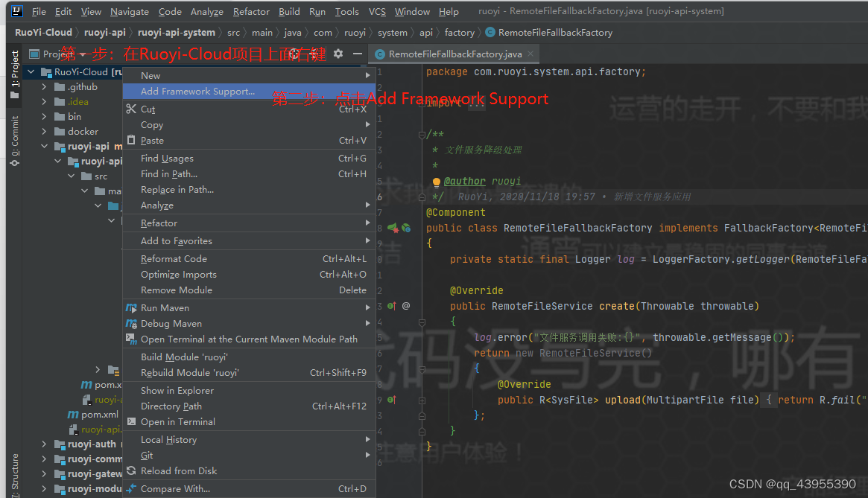Open the Project panel settings gear

[x=338, y=54]
